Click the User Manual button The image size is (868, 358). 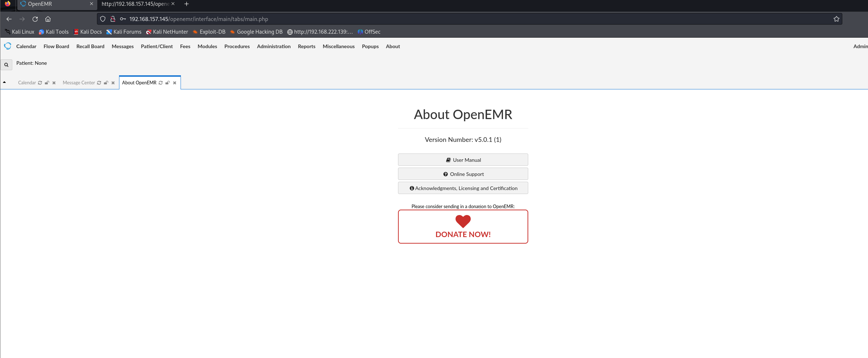coord(463,160)
